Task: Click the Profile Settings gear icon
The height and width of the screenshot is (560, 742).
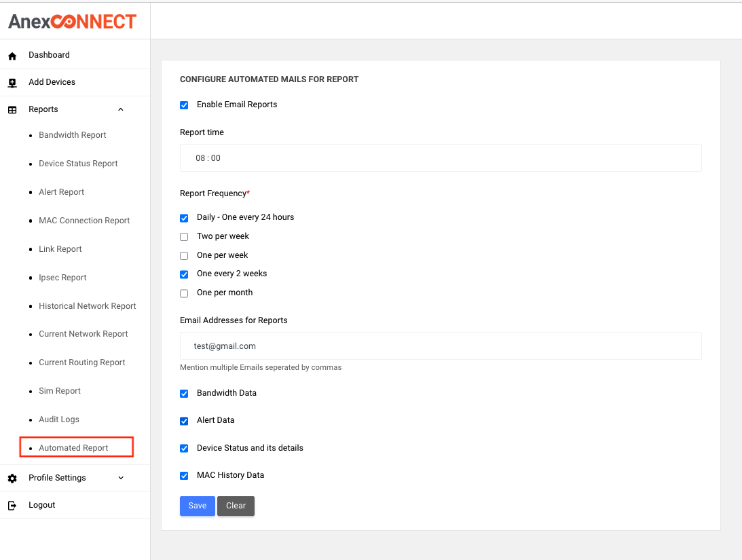Action: pyautogui.click(x=12, y=479)
